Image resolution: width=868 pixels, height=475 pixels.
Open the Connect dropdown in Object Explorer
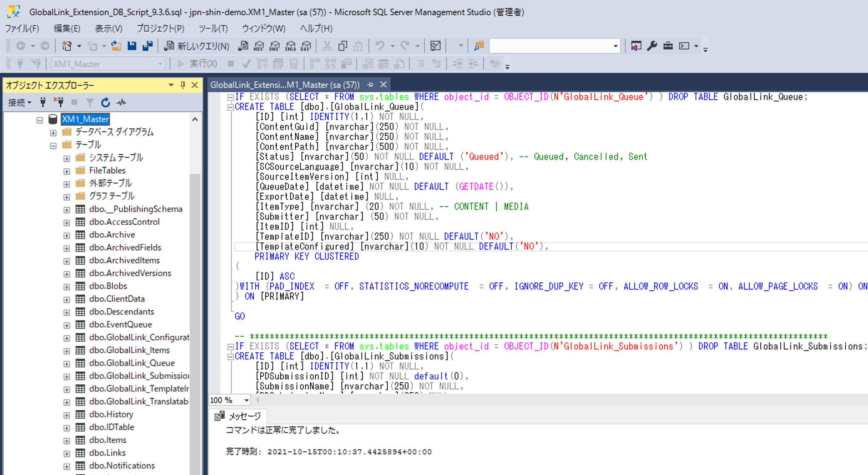click(x=20, y=103)
